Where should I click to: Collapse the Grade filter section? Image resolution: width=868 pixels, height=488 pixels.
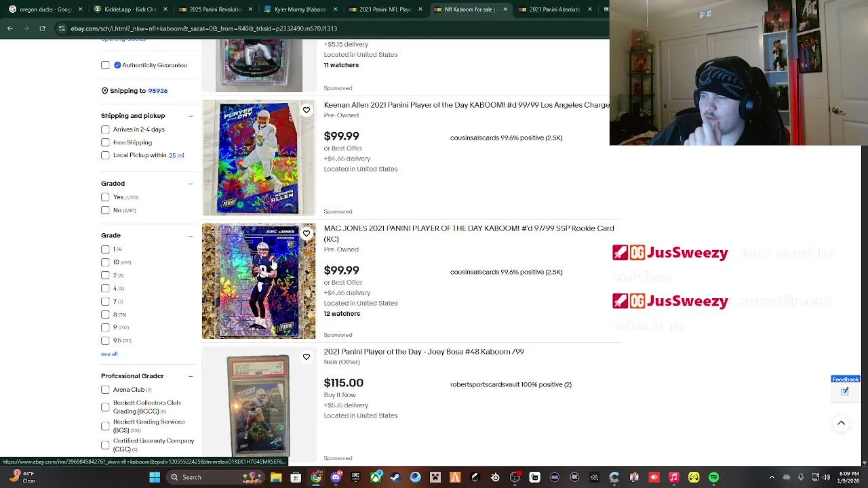pos(191,235)
